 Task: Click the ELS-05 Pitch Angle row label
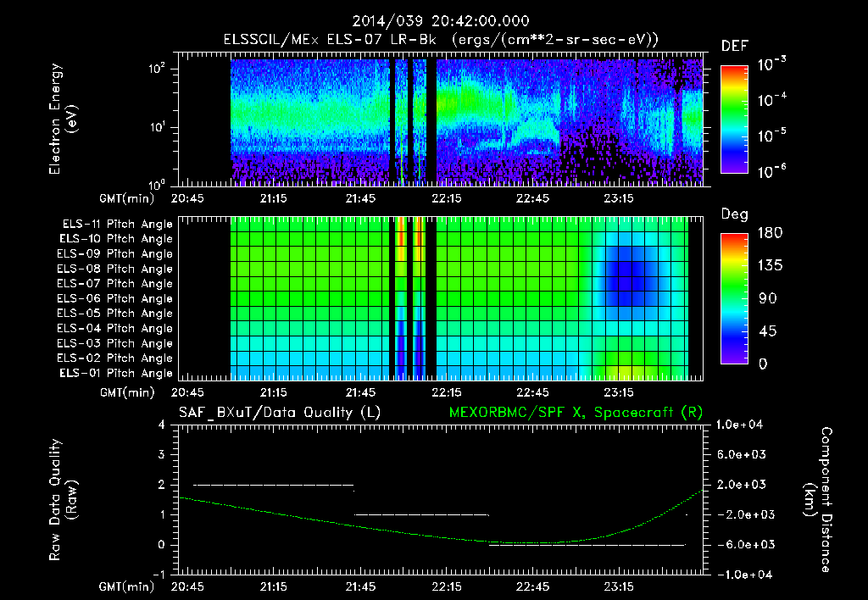pos(114,314)
